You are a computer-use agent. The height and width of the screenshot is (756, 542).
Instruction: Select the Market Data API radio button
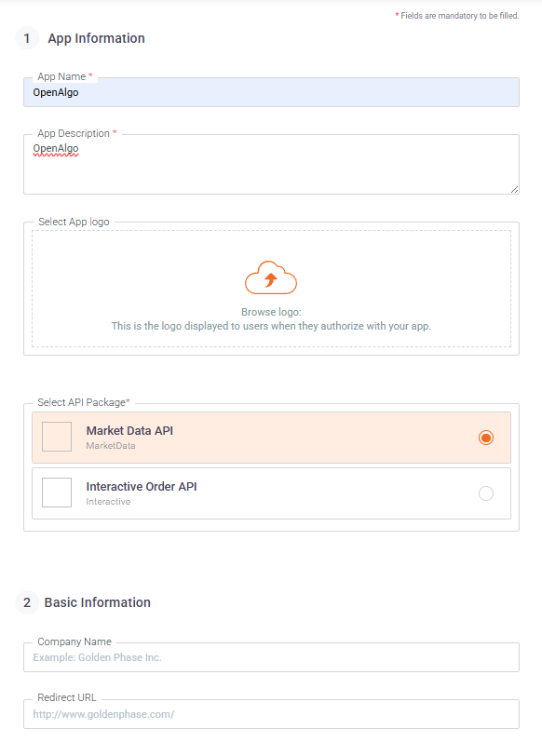pyautogui.click(x=485, y=438)
